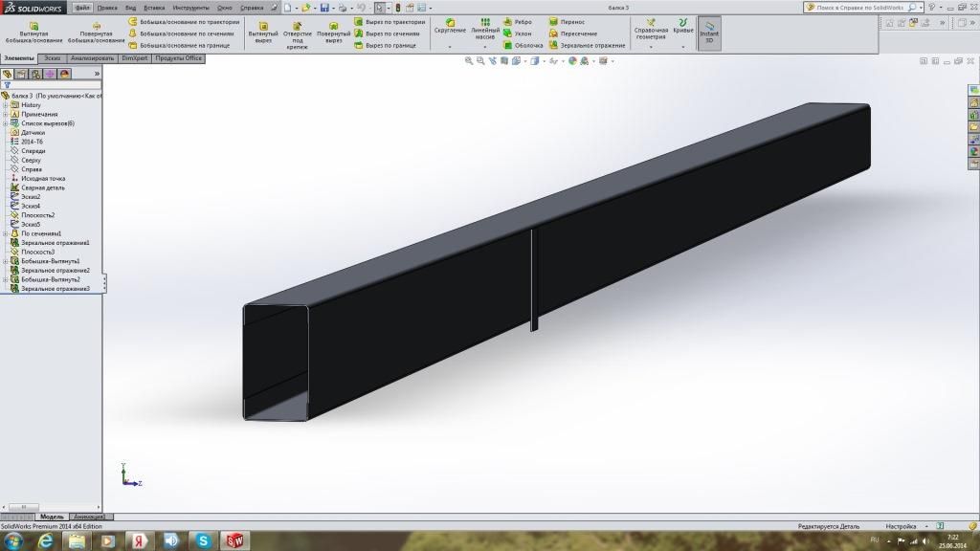The image size is (980, 551).
Task: Open the Windows Start button
Action: [x=13, y=540]
